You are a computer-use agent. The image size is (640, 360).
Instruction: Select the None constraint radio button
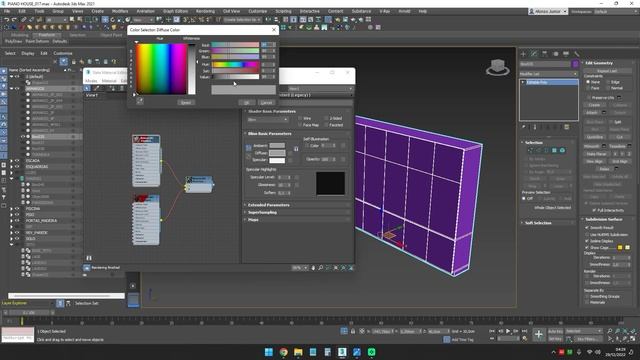click(x=588, y=82)
